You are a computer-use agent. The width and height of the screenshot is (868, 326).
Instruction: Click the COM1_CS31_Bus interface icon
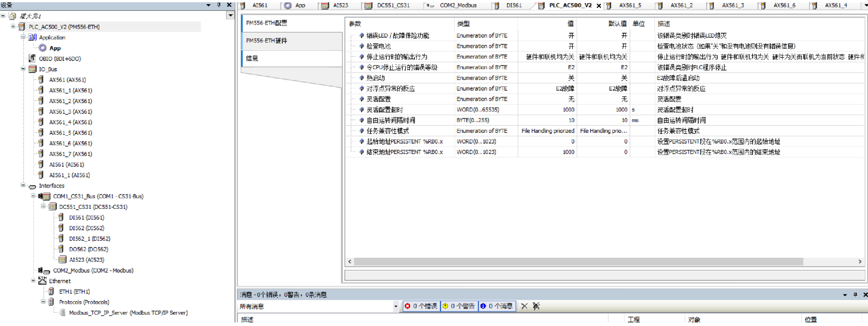pos(44,196)
